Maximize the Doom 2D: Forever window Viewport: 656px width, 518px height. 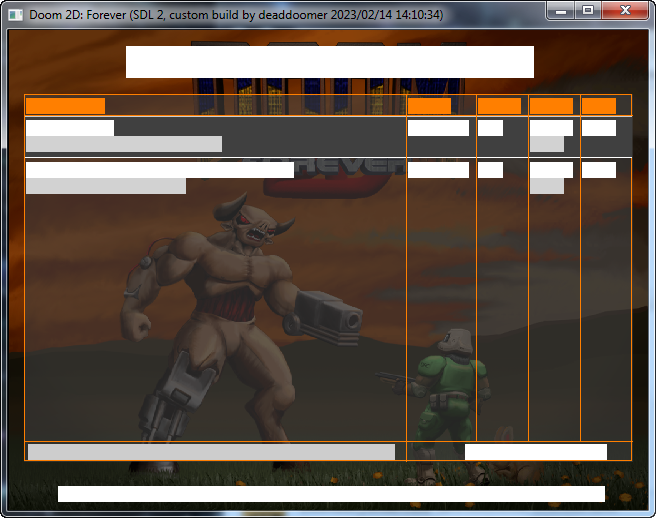coord(588,10)
